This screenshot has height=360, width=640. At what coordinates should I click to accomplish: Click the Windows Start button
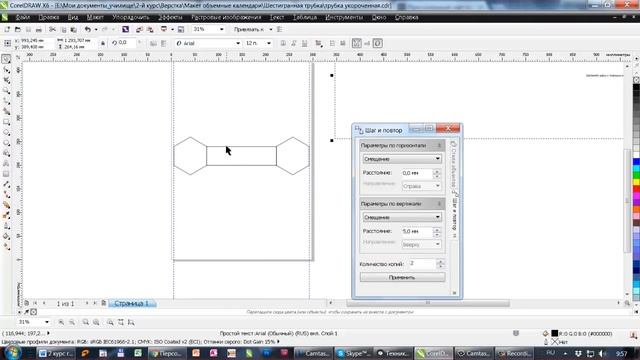pos(13,353)
